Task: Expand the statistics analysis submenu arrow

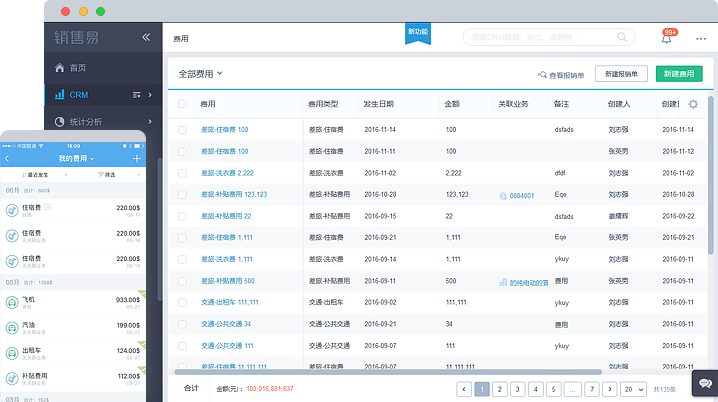Action: tap(150, 121)
